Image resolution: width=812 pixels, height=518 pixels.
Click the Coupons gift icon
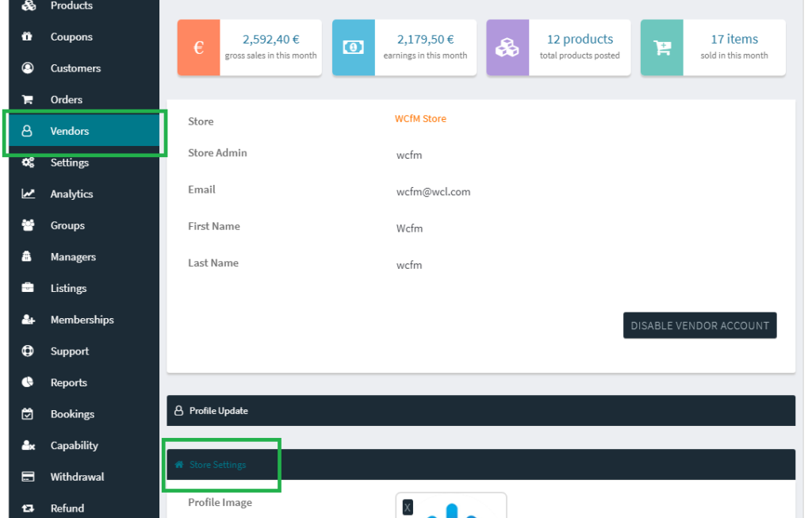pyautogui.click(x=27, y=36)
